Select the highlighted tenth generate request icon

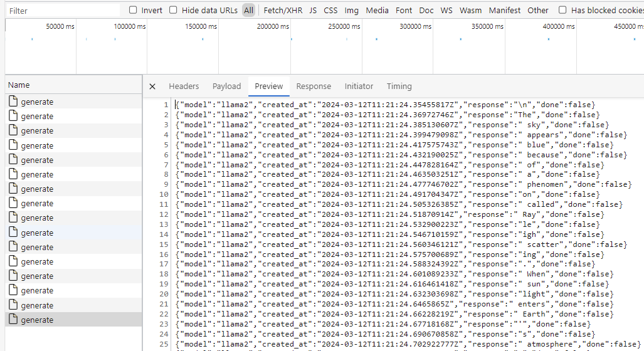click(14, 232)
